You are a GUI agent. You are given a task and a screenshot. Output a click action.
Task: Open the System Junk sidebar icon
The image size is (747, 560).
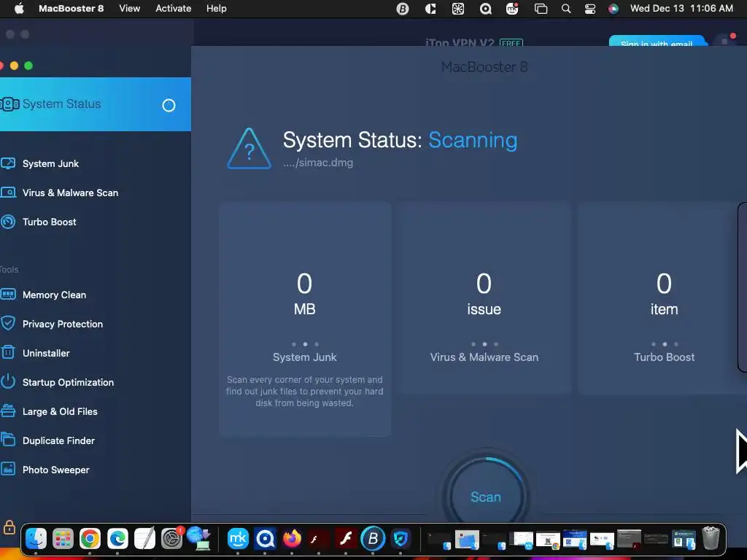7,163
